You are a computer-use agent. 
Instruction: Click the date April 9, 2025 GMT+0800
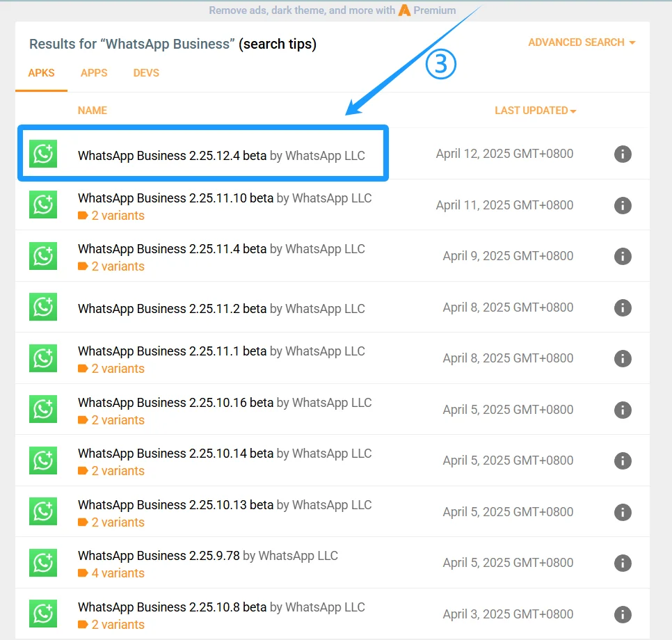coord(508,256)
